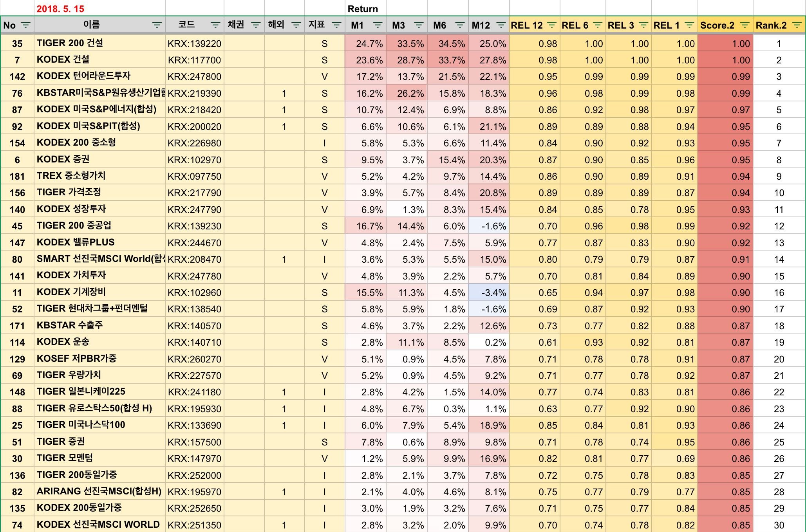Open the REL 12 column filter icon
The width and height of the screenshot is (806, 532).
[x=551, y=25]
